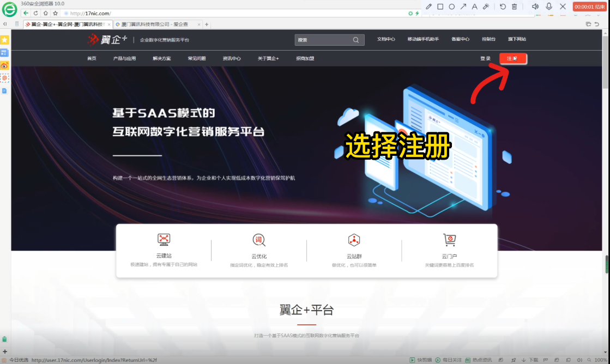The width and height of the screenshot is (610, 364).
Task: Open the 云门户 shopping cart card
Action: pyautogui.click(x=449, y=251)
